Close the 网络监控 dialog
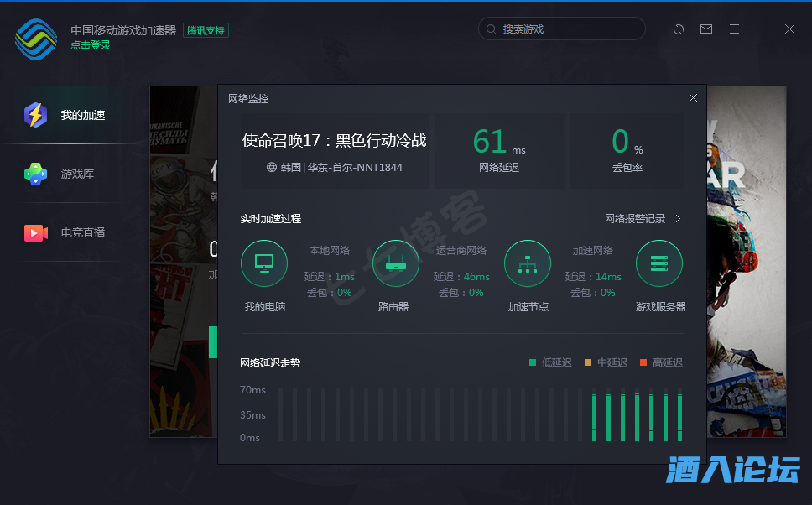812x505 pixels. [x=693, y=98]
